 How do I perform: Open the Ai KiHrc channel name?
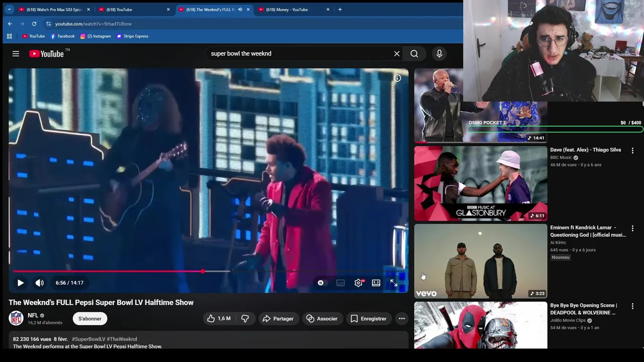pyautogui.click(x=558, y=242)
